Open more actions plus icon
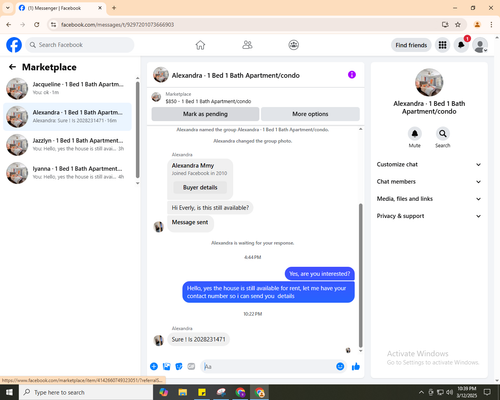This screenshot has width=500, height=400. tap(154, 366)
